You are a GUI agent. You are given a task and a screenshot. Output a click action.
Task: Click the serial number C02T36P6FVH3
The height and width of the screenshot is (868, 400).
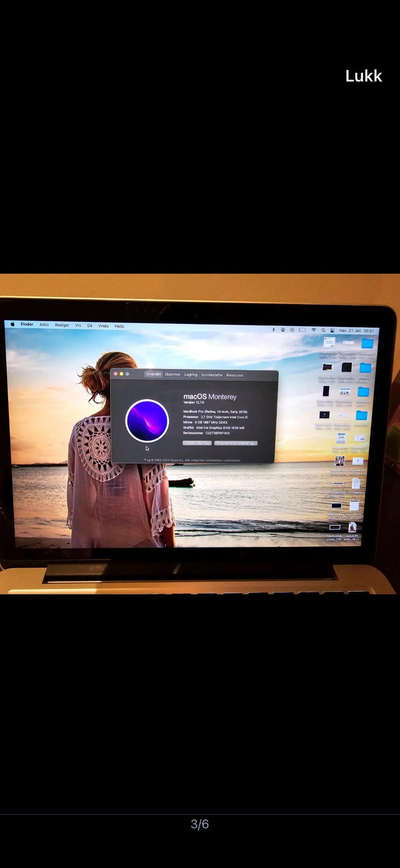click(x=217, y=433)
